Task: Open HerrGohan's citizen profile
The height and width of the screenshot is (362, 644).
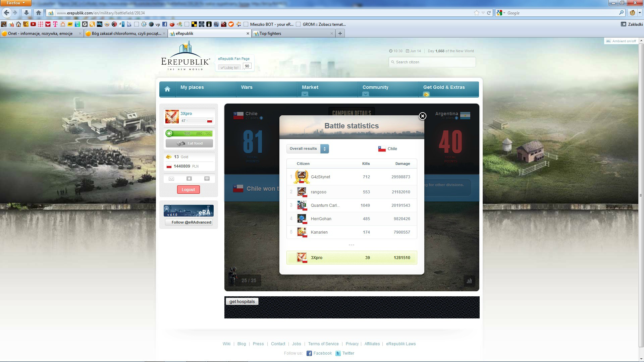Action: (321, 219)
